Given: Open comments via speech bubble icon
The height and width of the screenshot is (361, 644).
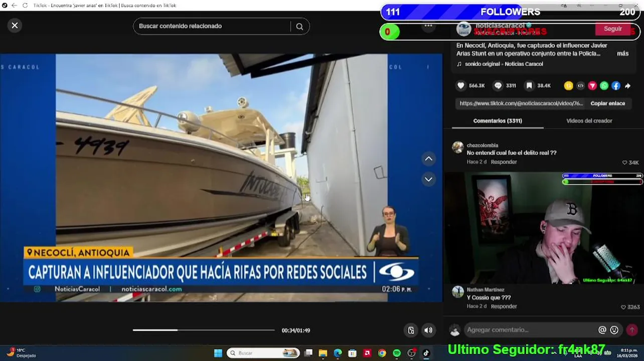Looking at the screenshot, I should point(498,86).
